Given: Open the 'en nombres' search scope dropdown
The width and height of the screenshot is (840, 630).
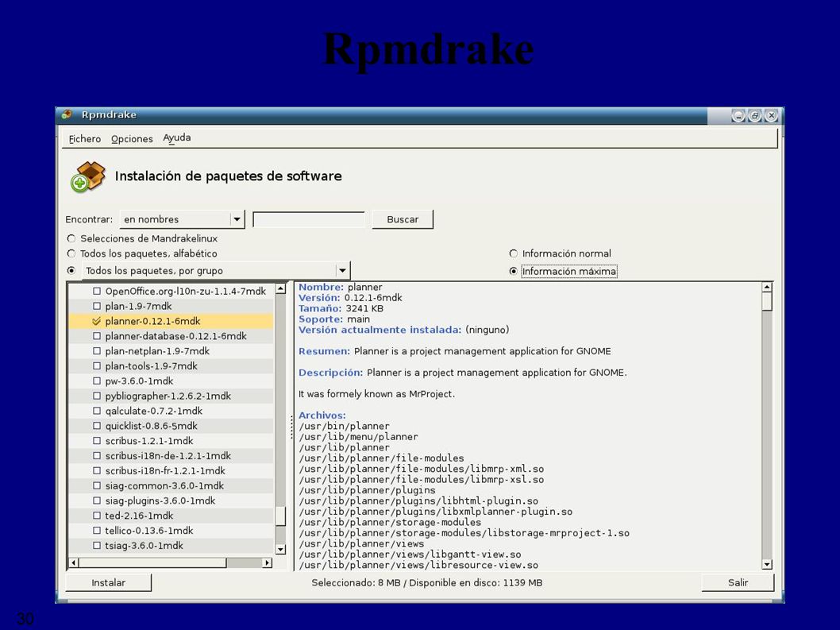Looking at the screenshot, I should tap(182, 219).
